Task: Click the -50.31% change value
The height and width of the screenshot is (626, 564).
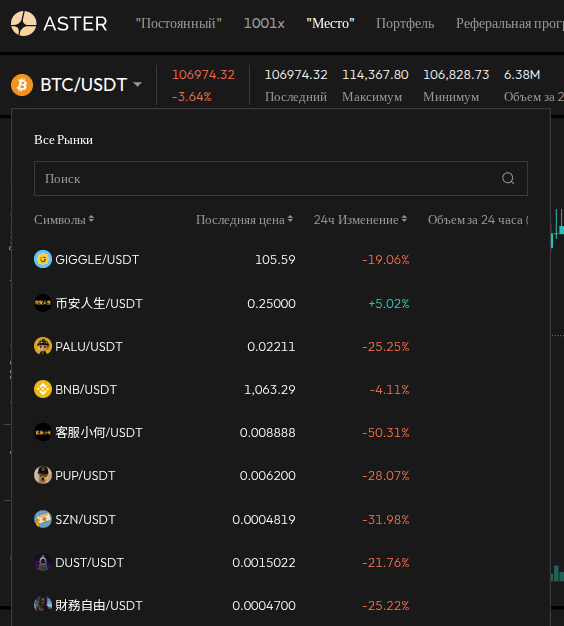Action: [x=386, y=433]
